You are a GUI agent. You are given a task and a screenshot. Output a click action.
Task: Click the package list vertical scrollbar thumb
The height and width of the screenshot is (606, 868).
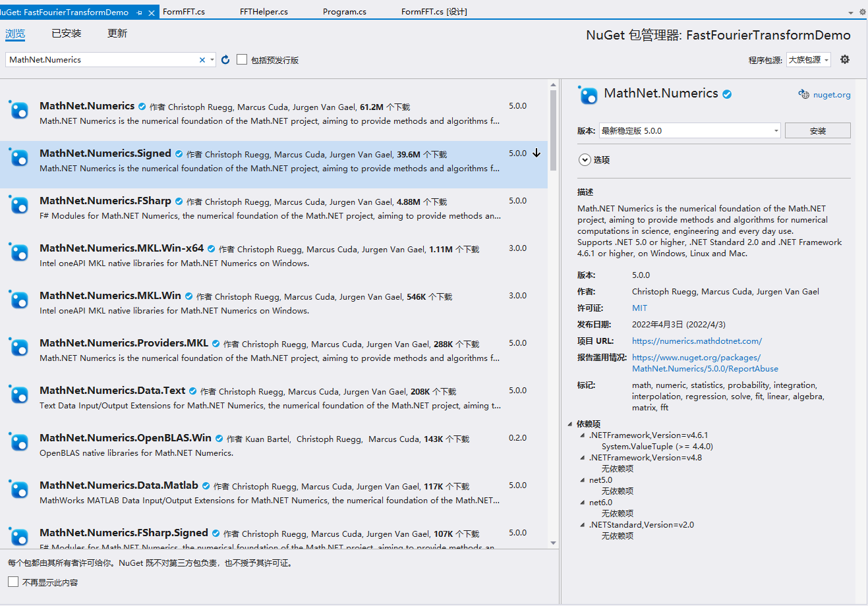coord(554,130)
